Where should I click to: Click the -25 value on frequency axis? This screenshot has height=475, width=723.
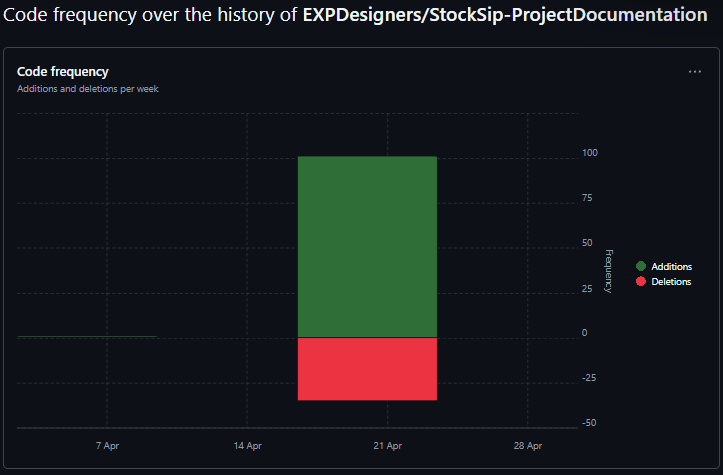(x=589, y=378)
